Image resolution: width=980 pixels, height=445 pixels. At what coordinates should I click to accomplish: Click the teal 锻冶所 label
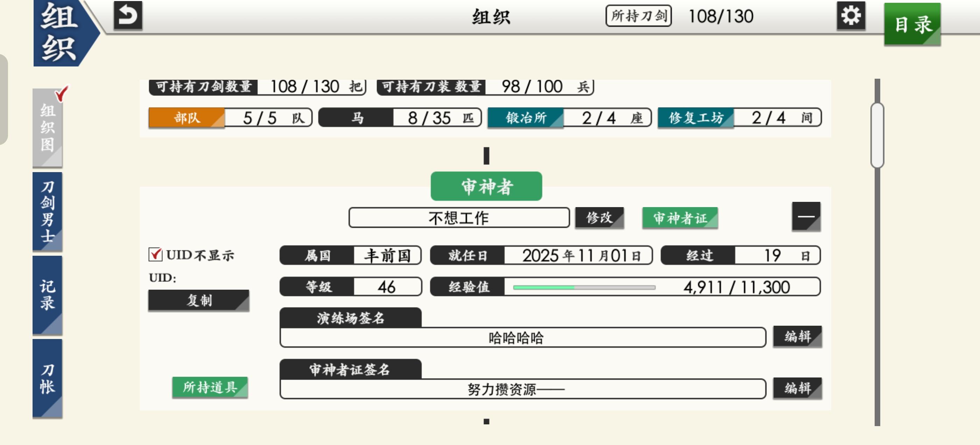pos(525,118)
